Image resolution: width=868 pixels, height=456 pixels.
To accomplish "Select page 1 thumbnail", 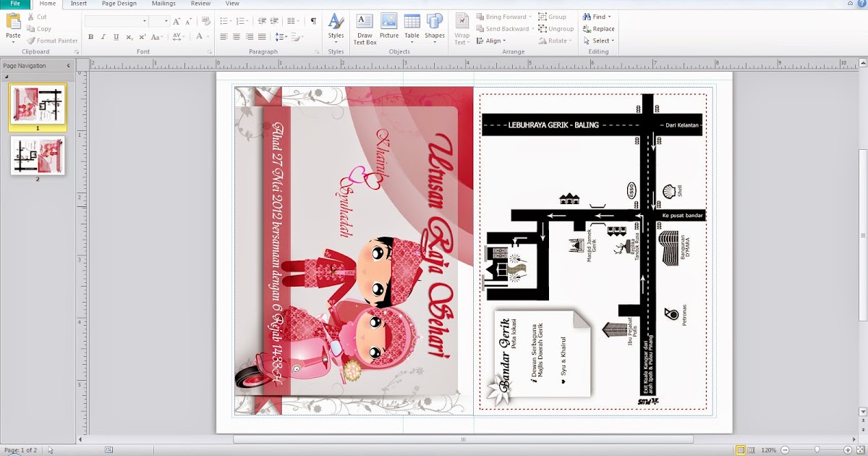I will point(38,106).
